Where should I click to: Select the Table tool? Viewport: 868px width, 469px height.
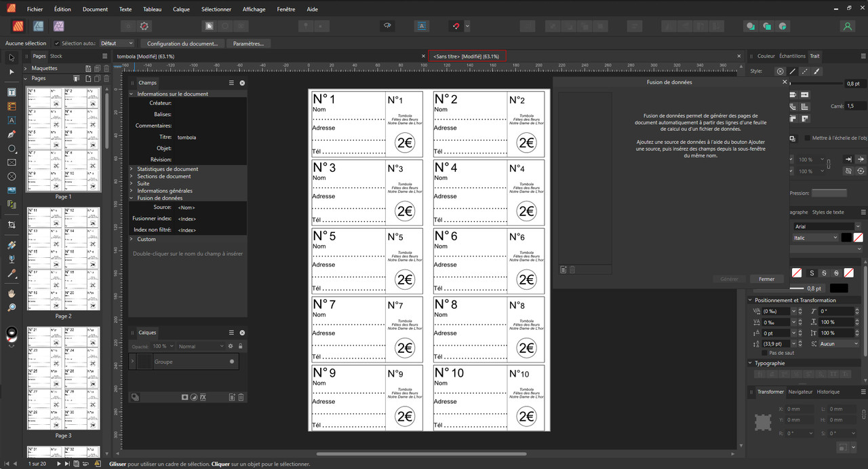pyautogui.click(x=12, y=106)
